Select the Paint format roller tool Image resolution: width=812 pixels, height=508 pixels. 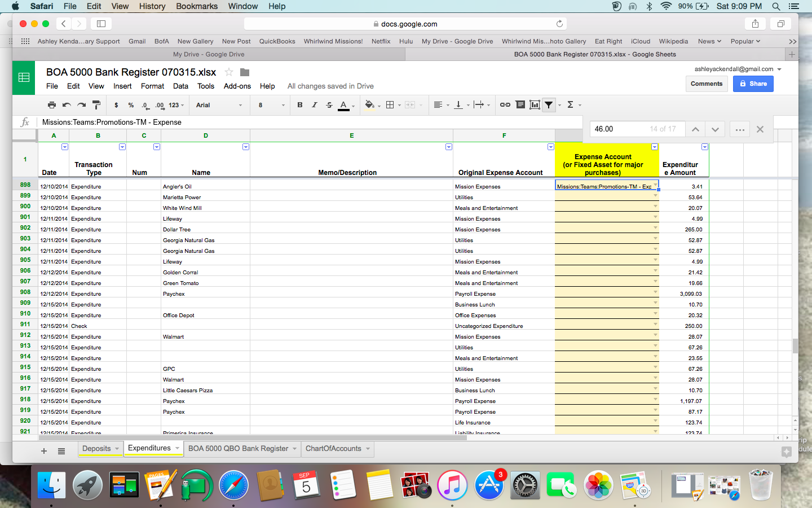pyautogui.click(x=96, y=105)
